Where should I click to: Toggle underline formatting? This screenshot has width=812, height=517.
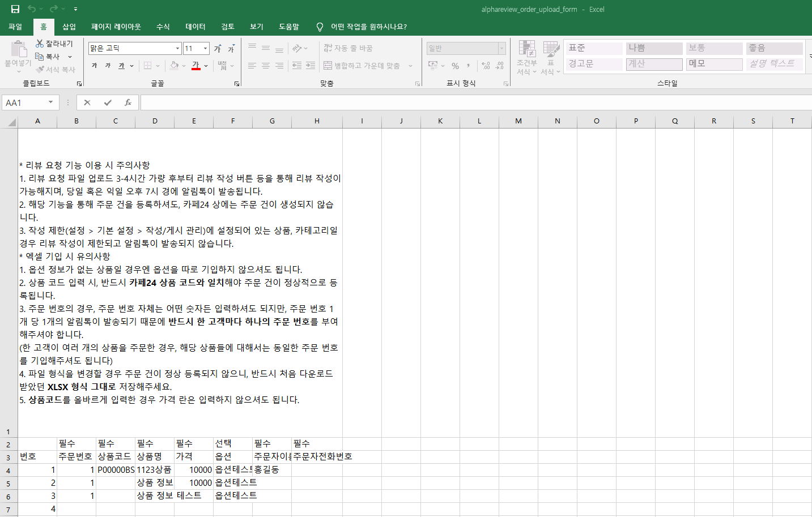tap(121, 66)
